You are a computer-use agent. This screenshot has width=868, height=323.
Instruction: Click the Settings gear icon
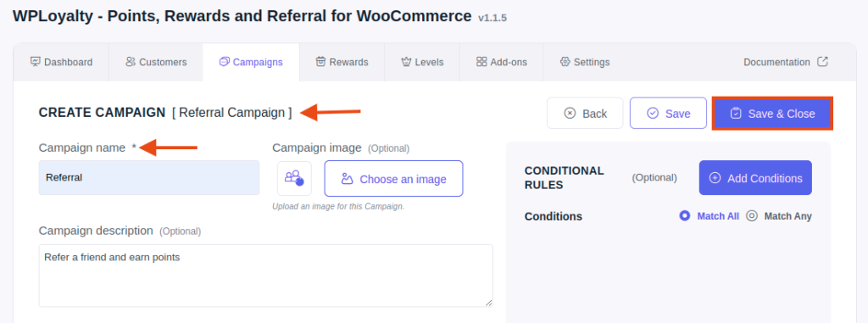[x=565, y=62]
